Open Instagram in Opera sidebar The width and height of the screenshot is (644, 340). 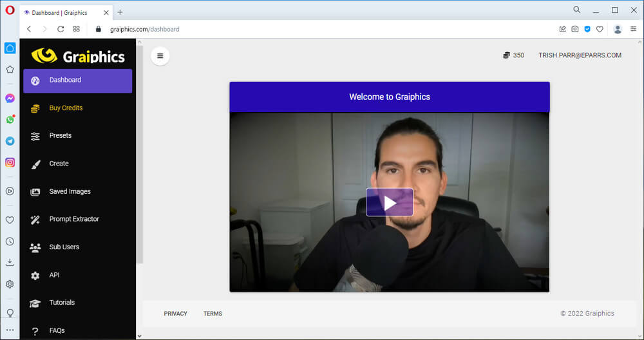click(x=10, y=162)
